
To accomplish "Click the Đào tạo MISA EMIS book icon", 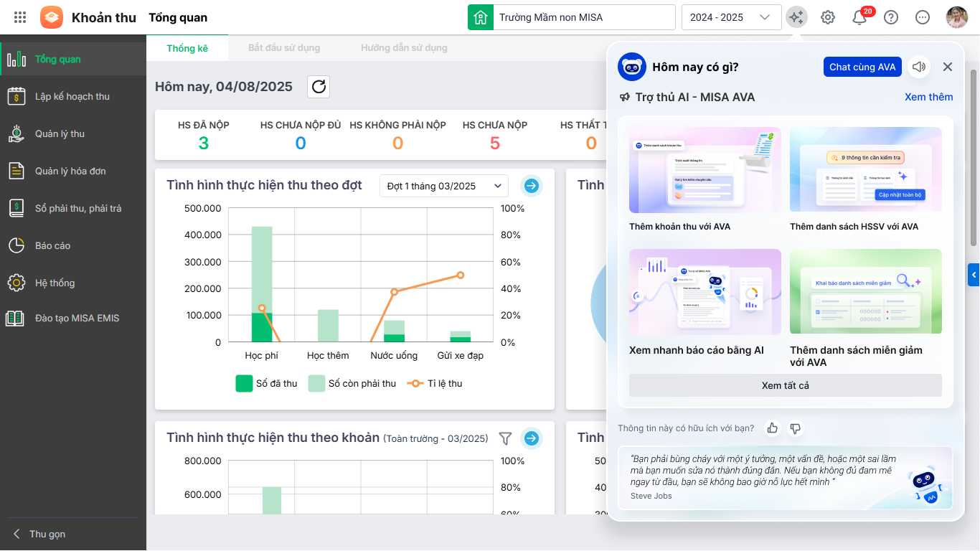I will click(15, 318).
